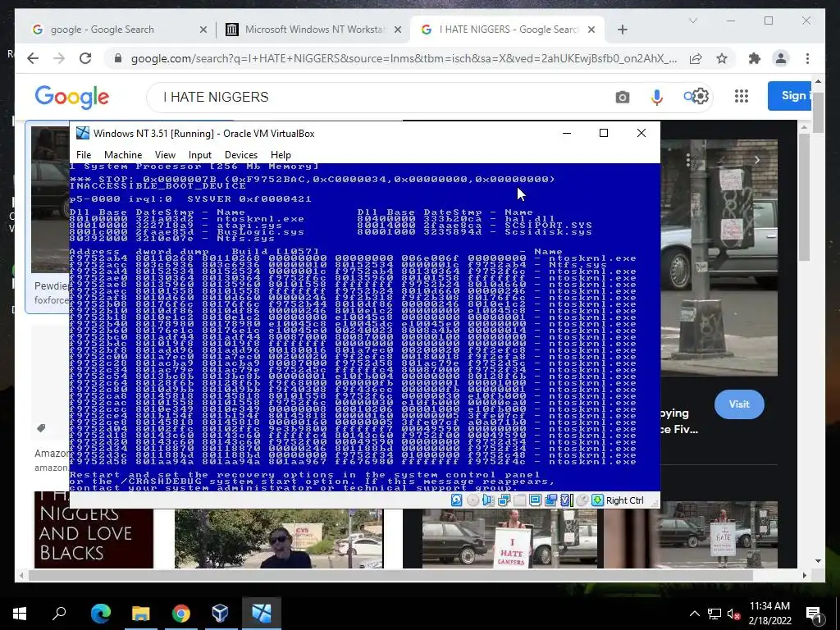Viewport: 840px width, 630px height.
Task: Open the tab search dropdown chevron in Chrome
Action: tap(692, 21)
